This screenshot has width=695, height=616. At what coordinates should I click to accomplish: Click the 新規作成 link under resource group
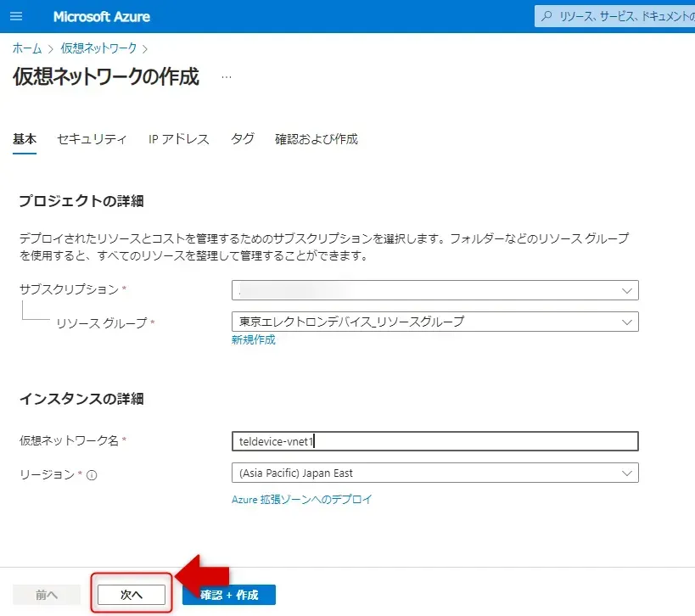[253, 340]
